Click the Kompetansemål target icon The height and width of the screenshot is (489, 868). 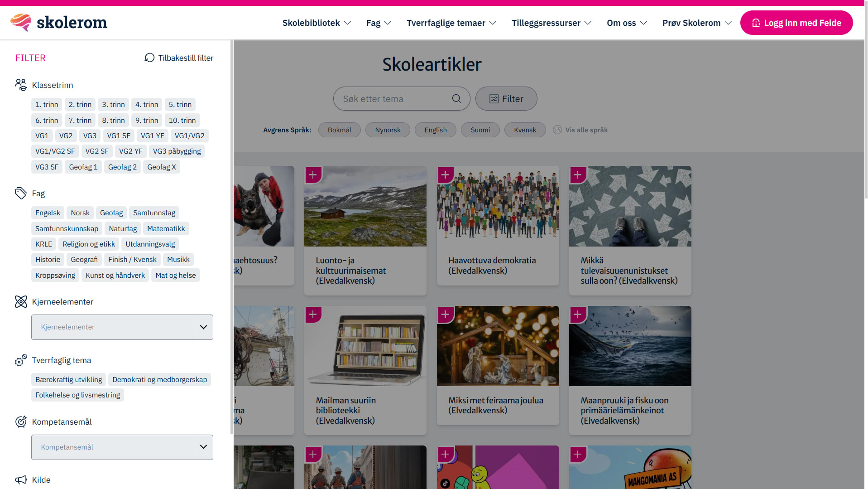tap(21, 421)
